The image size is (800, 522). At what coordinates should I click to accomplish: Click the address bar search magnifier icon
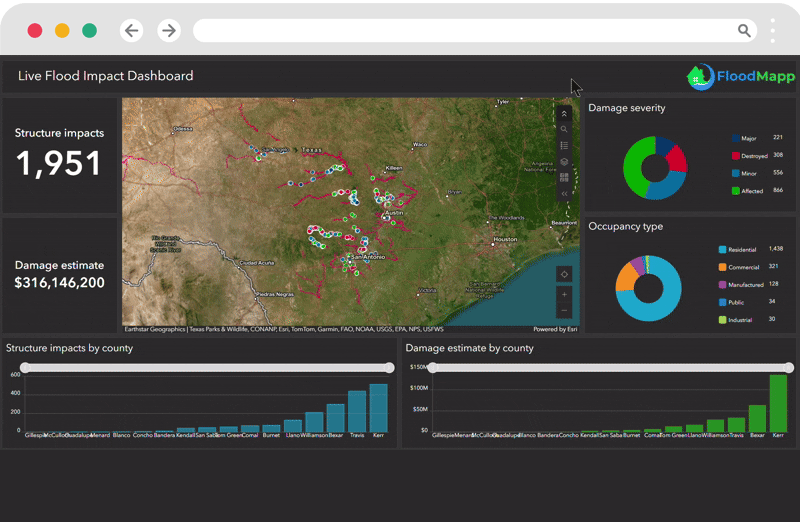[744, 31]
